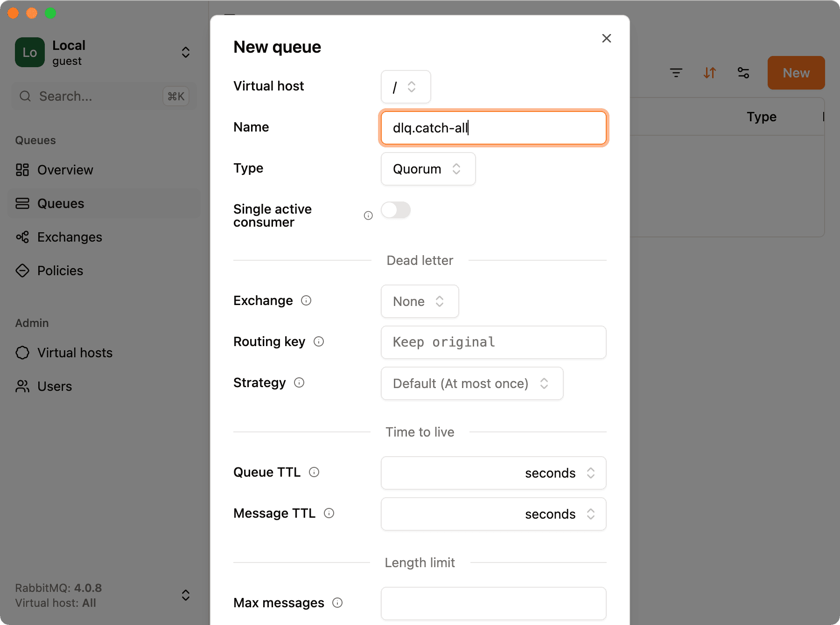The width and height of the screenshot is (840, 625).
Task: Click the info icon beside Routing key
Action: [318, 341]
